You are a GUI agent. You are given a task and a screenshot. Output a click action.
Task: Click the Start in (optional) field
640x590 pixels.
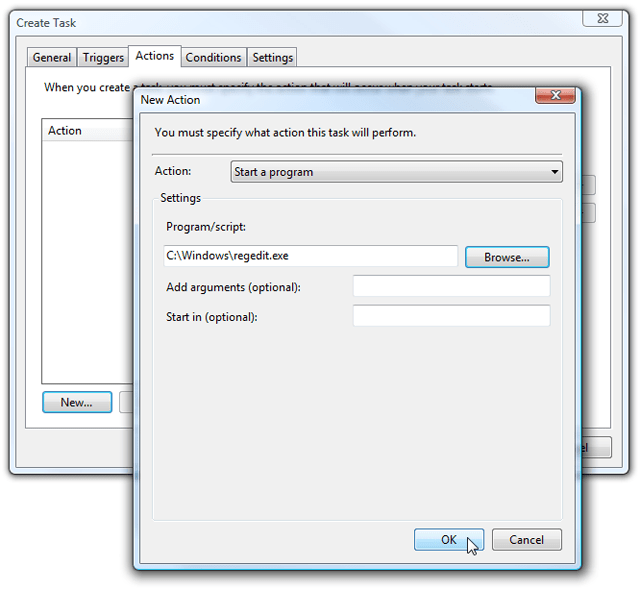(451, 315)
